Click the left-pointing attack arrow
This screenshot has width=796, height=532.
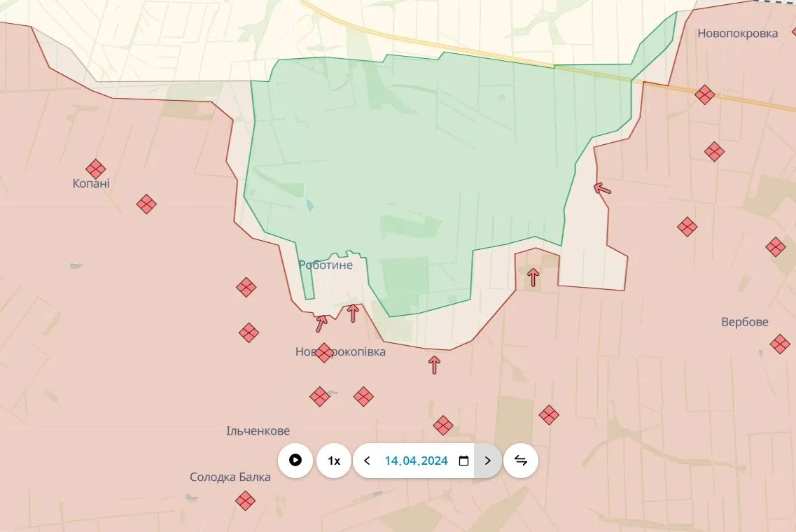(601, 188)
